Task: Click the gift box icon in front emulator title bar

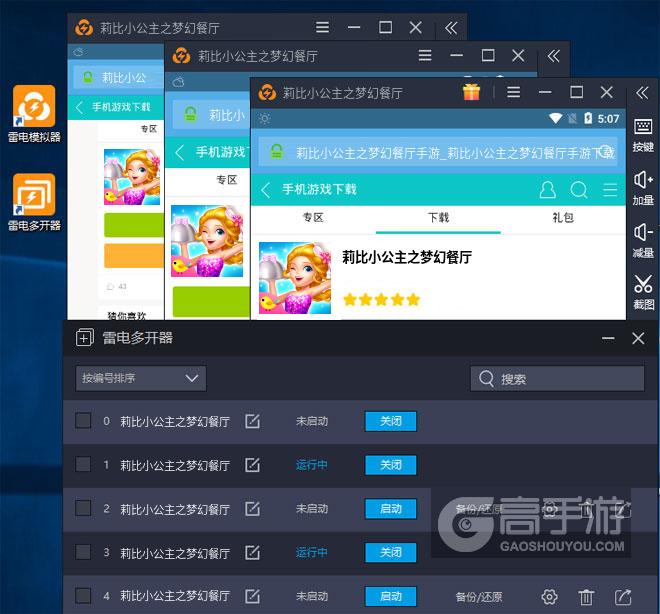Action: point(471,92)
